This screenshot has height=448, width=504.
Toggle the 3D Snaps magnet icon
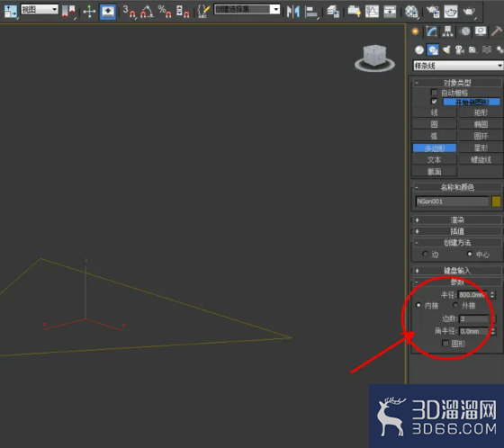(x=130, y=12)
